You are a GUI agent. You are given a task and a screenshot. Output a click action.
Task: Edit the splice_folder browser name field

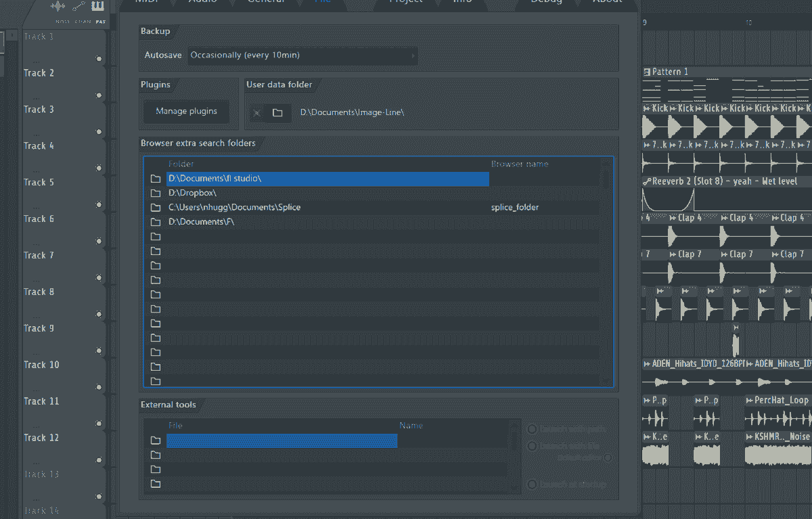coord(545,208)
